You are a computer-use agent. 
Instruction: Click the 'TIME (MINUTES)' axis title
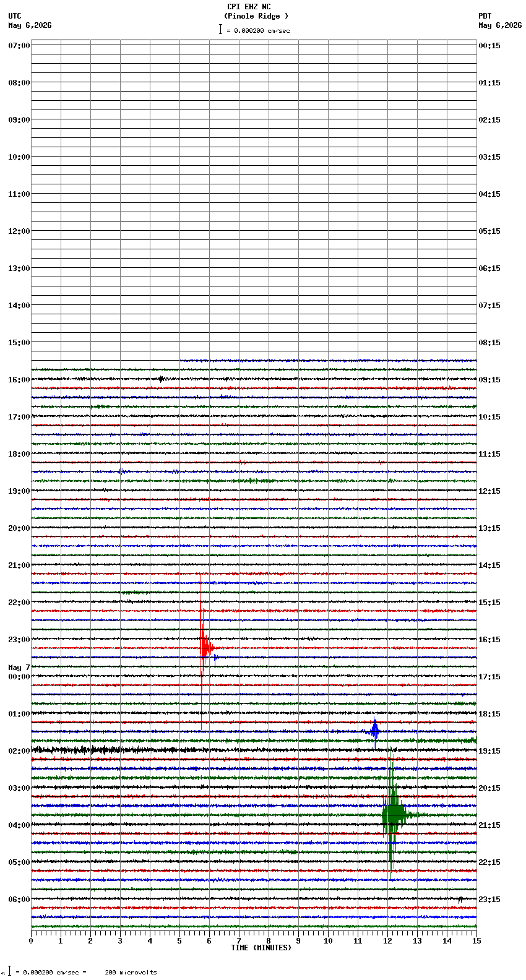tap(261, 948)
